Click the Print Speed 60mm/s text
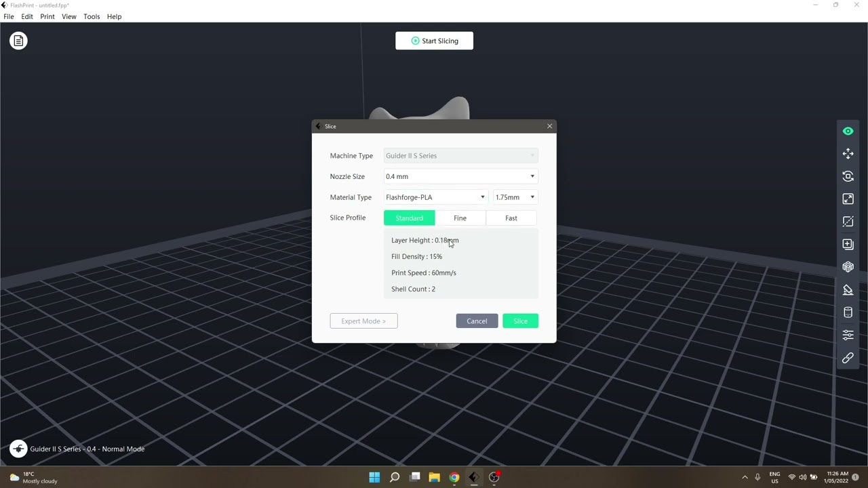The width and height of the screenshot is (868, 488). (x=424, y=273)
